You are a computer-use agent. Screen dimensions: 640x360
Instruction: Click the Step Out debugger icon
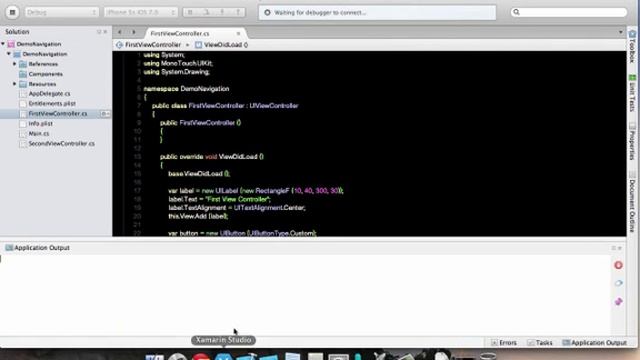tap(238, 12)
